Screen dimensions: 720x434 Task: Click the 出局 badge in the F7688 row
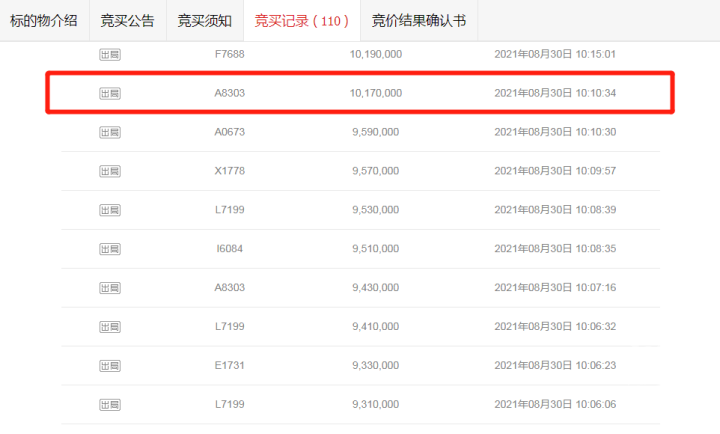pyautogui.click(x=110, y=54)
